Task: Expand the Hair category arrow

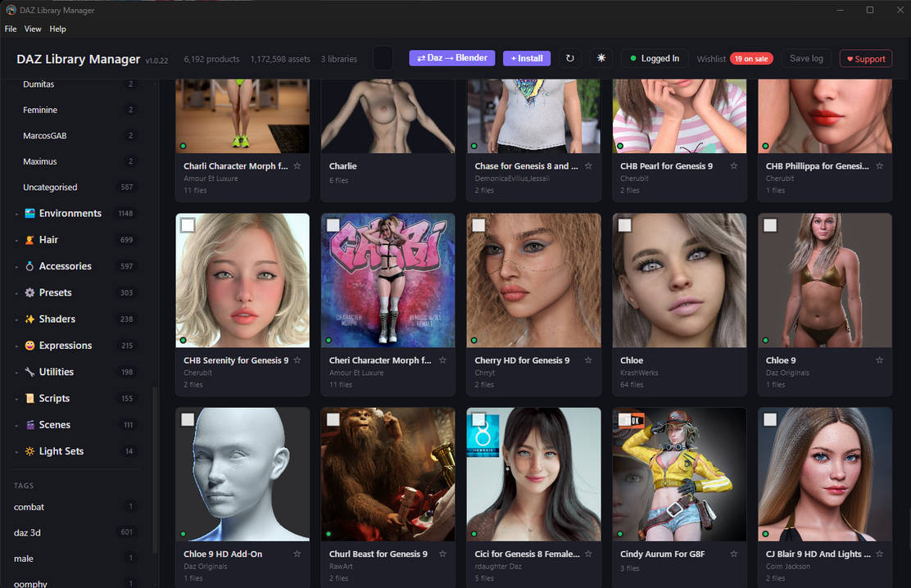Action: (16, 240)
